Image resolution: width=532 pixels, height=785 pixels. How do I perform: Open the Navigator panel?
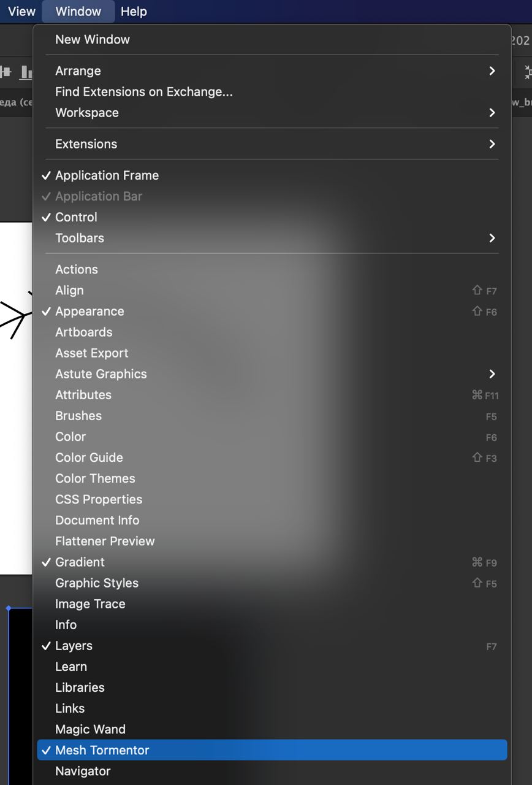point(272,771)
